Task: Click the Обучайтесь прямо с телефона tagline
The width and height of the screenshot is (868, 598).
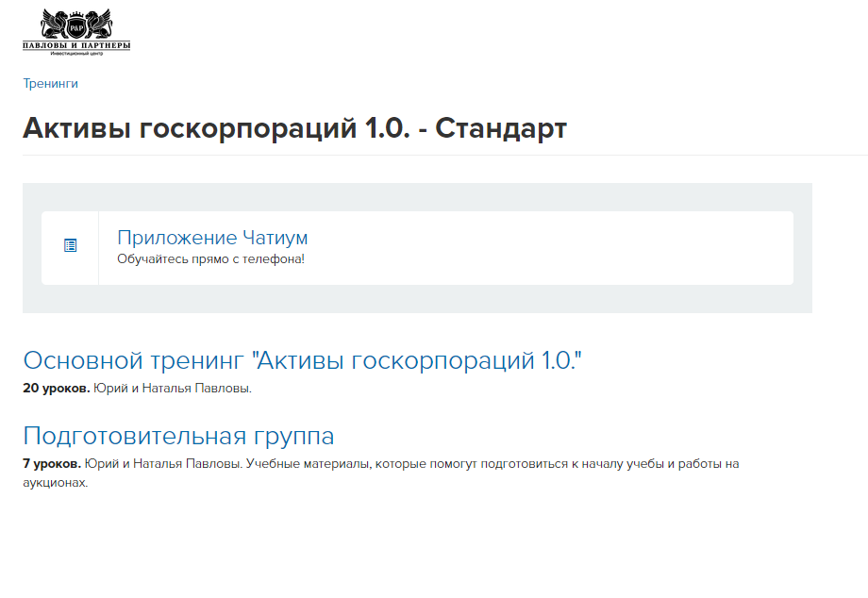Action: 210,258
